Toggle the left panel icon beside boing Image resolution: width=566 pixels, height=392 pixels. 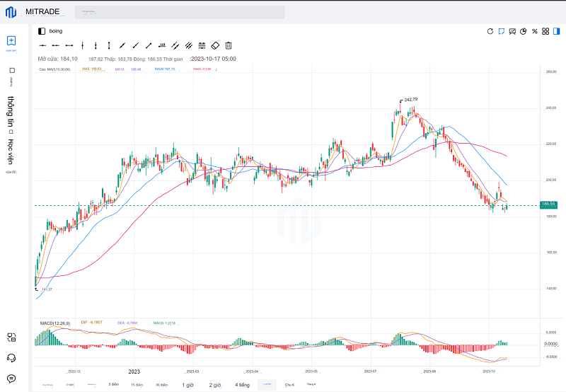coord(42,31)
